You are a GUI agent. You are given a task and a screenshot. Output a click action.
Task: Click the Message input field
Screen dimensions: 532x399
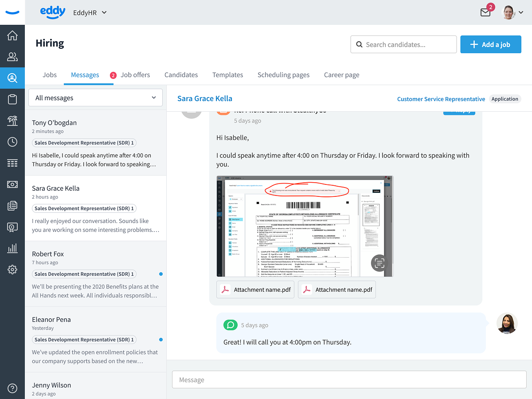click(x=349, y=379)
